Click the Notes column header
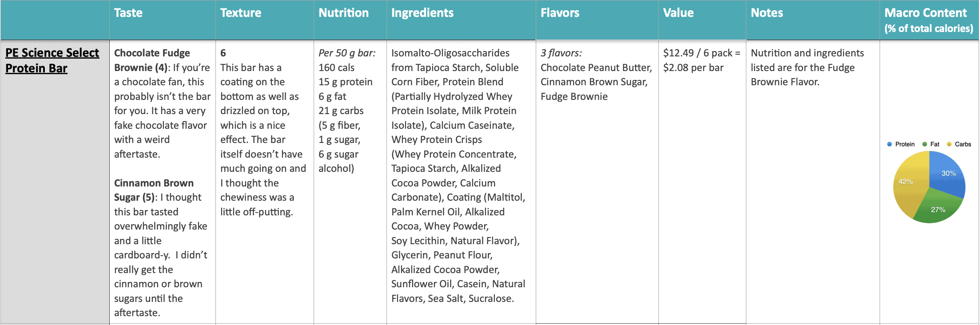980x325 pixels. click(767, 13)
